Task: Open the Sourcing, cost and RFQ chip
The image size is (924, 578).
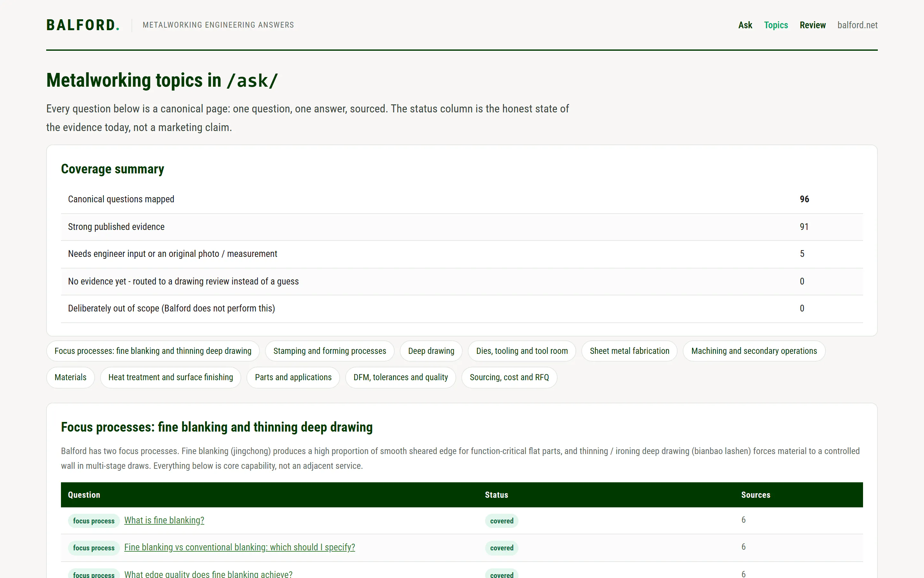Action: pyautogui.click(x=509, y=377)
